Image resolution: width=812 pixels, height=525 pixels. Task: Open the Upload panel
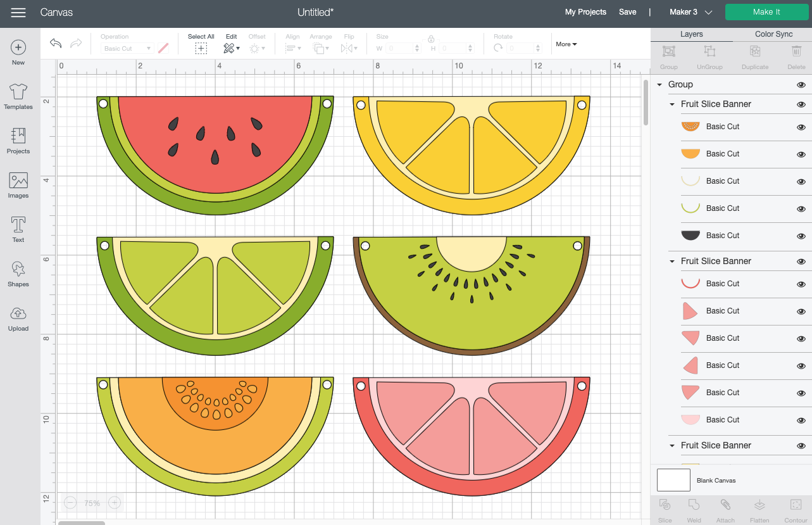click(x=18, y=319)
